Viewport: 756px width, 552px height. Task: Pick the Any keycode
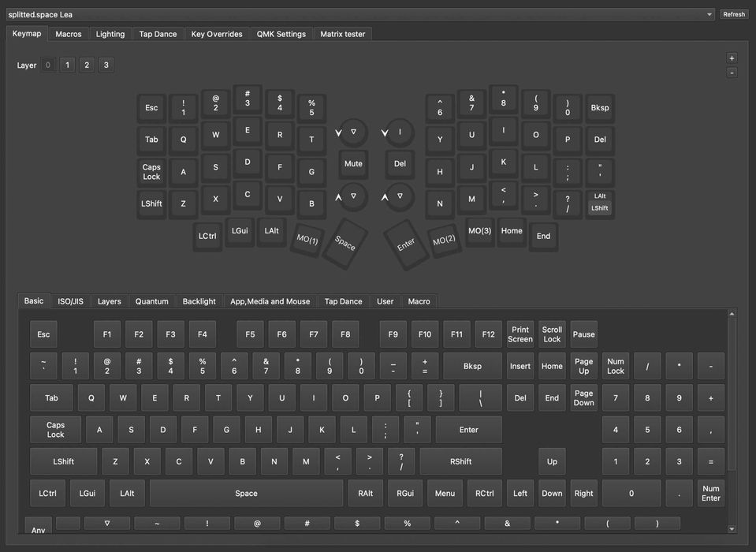pos(38,525)
